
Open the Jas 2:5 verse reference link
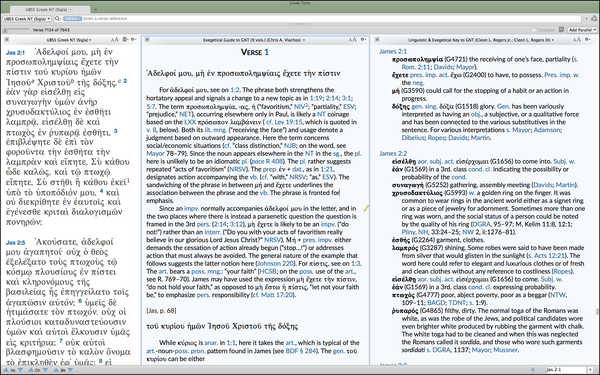click(15, 243)
